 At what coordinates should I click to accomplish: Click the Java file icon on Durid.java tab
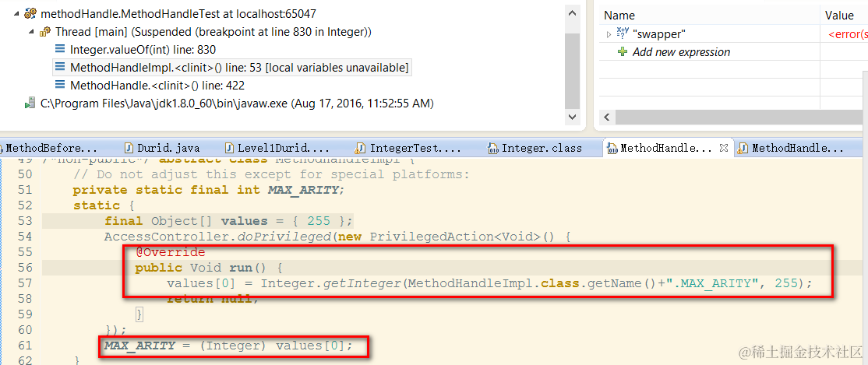pos(129,148)
